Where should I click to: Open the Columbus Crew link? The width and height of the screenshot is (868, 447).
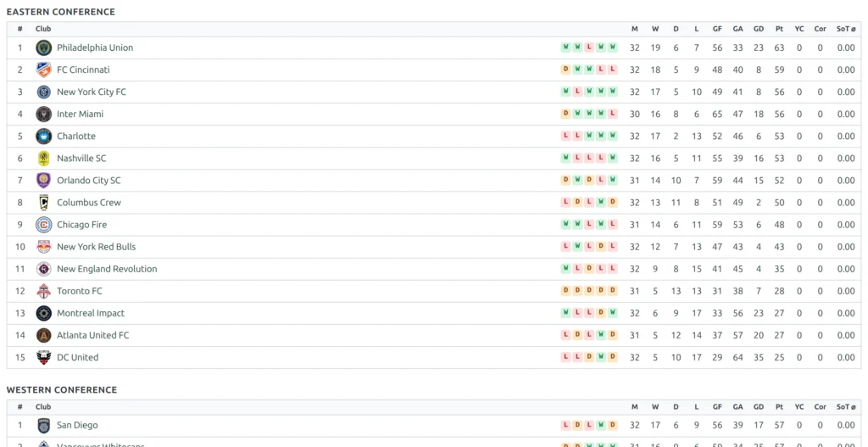pyautogui.click(x=89, y=203)
